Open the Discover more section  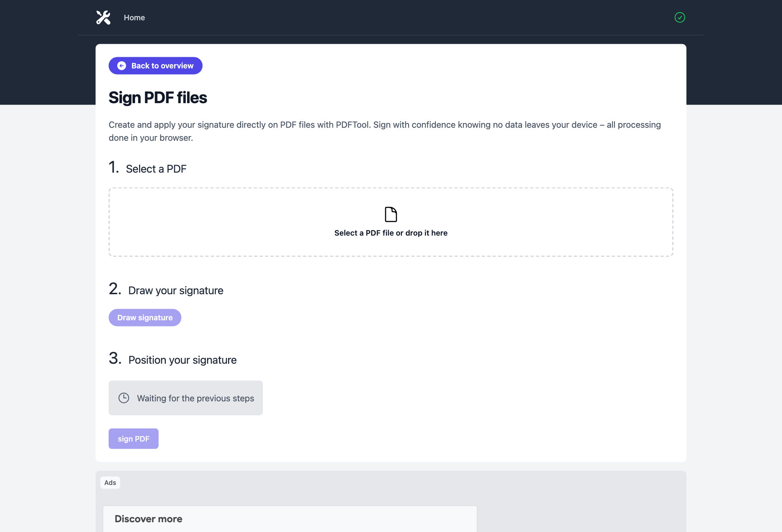[148, 519]
